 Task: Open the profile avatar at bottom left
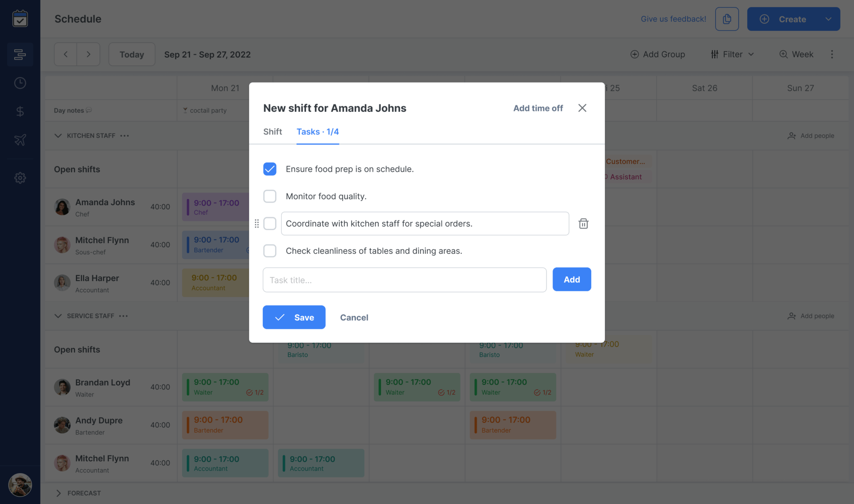point(20,485)
